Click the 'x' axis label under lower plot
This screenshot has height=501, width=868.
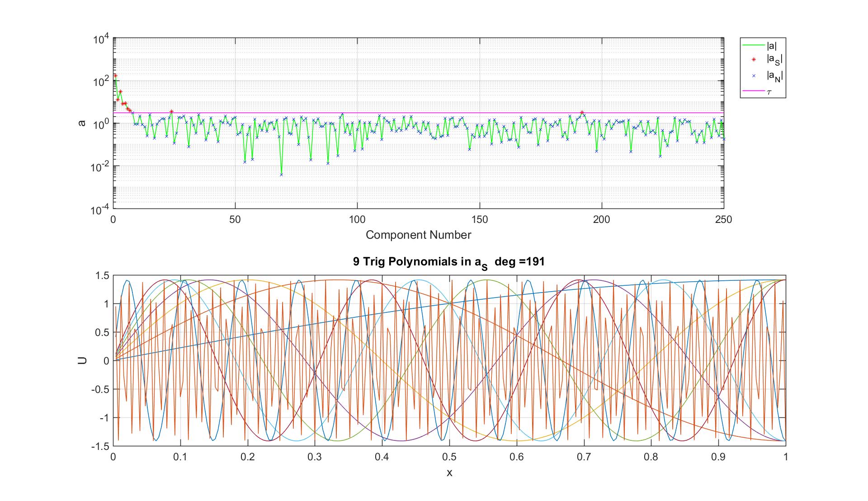[449, 473]
